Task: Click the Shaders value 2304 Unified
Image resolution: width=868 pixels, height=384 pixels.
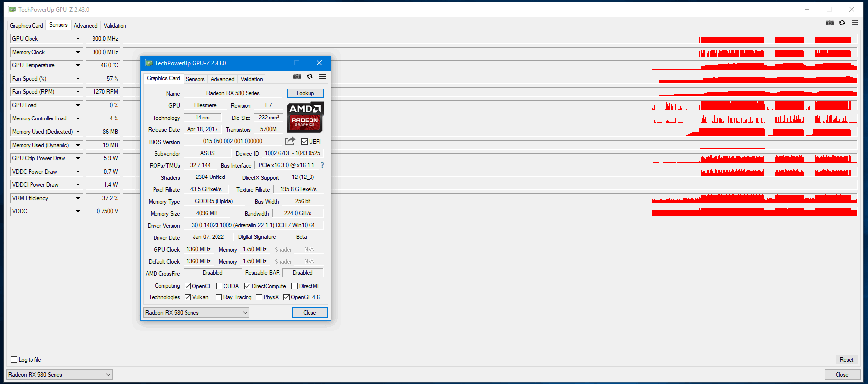Action: pos(211,177)
